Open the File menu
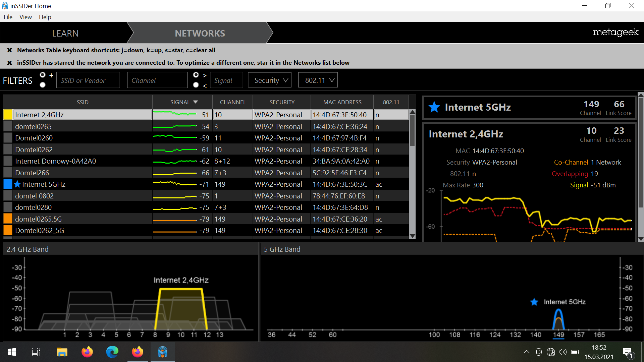Image resolution: width=644 pixels, height=362 pixels. pos(8,17)
